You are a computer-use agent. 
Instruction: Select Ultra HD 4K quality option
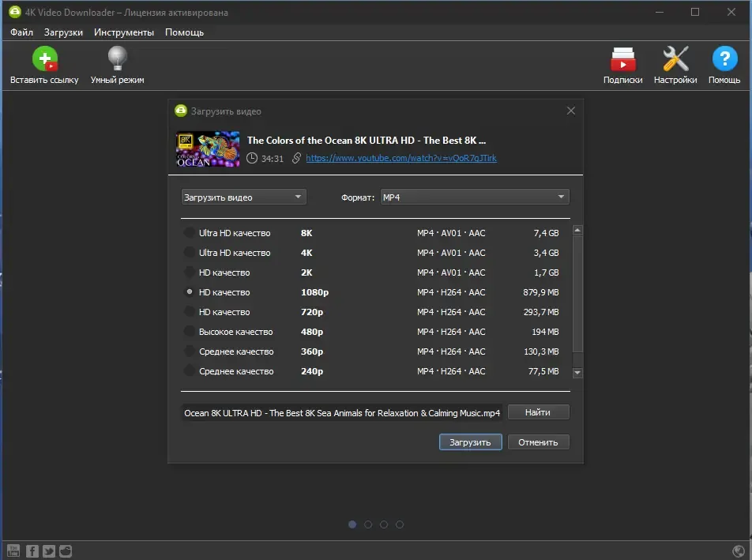click(x=190, y=253)
